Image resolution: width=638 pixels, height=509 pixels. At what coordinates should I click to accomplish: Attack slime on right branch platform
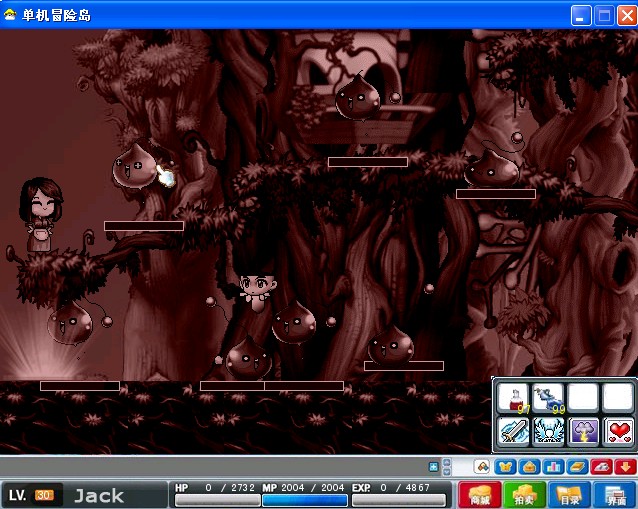click(x=492, y=168)
